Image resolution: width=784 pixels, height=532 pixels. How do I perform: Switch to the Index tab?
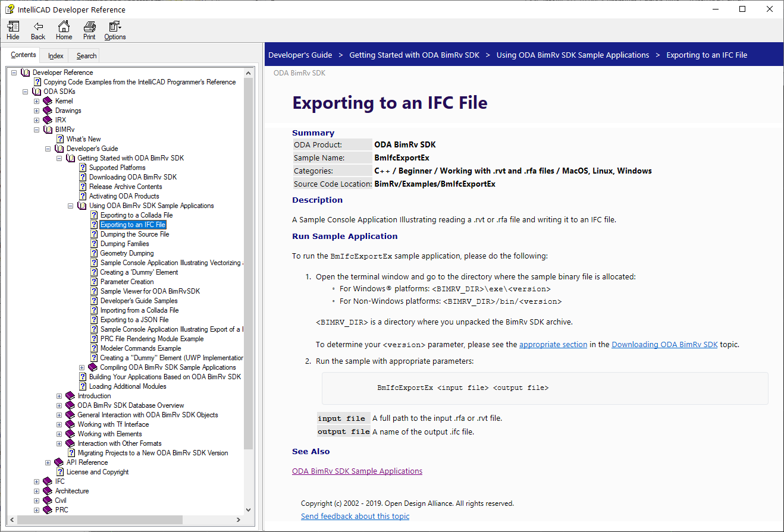[56, 56]
